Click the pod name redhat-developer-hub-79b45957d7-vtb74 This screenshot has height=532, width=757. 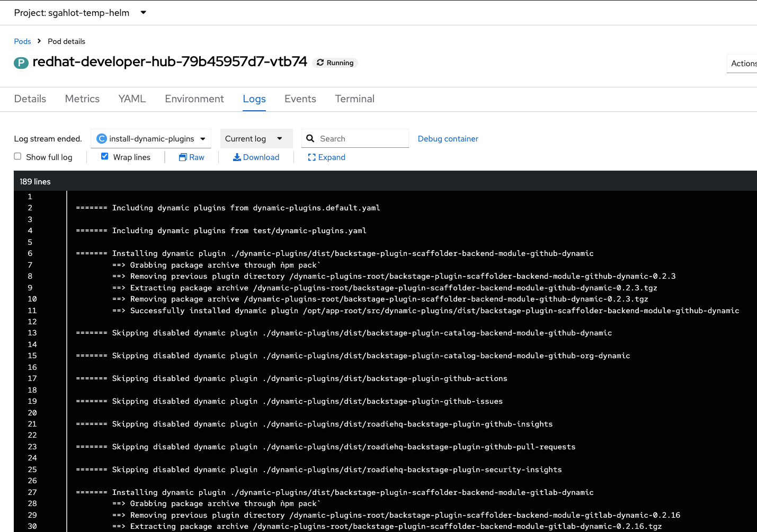[170, 62]
